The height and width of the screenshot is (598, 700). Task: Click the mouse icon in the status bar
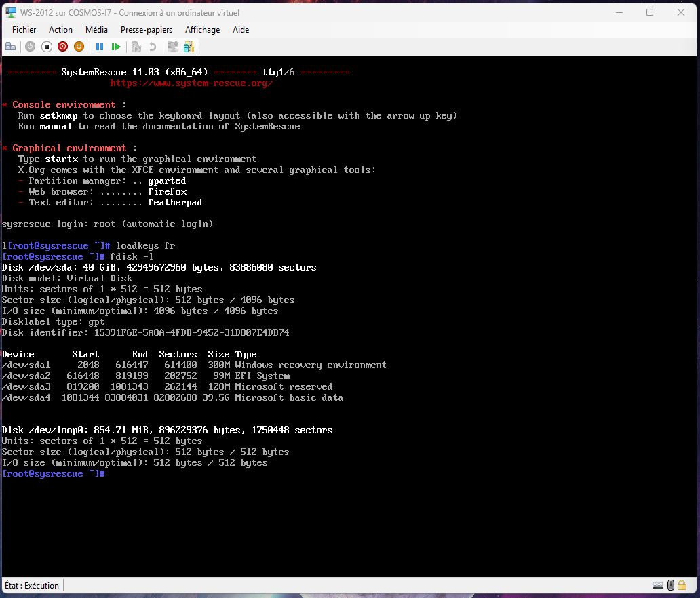click(x=671, y=585)
